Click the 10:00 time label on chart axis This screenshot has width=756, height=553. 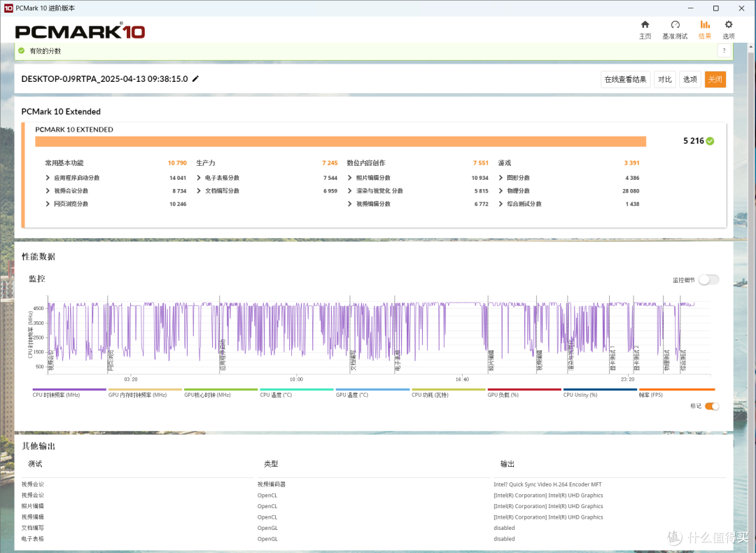[x=296, y=379]
